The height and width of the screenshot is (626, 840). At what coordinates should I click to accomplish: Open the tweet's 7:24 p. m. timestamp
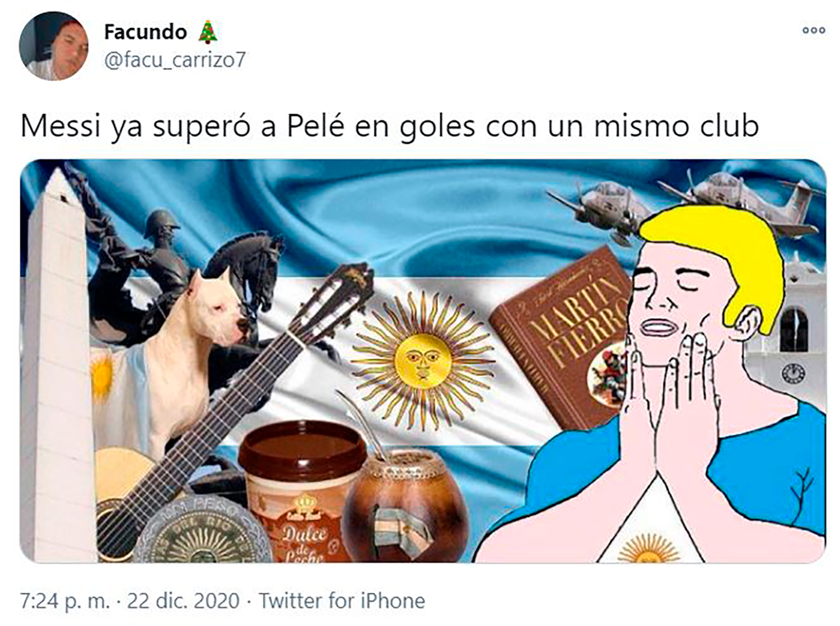(65, 601)
